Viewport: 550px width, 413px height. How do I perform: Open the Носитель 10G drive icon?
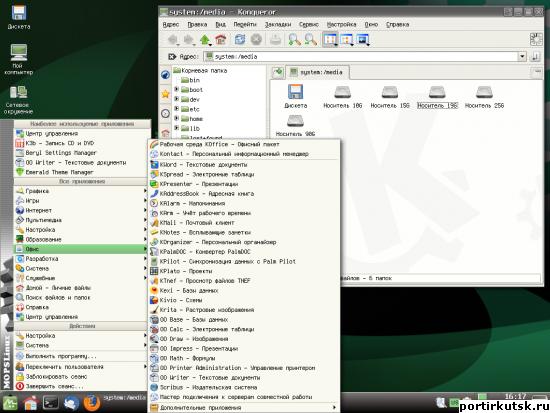click(342, 96)
